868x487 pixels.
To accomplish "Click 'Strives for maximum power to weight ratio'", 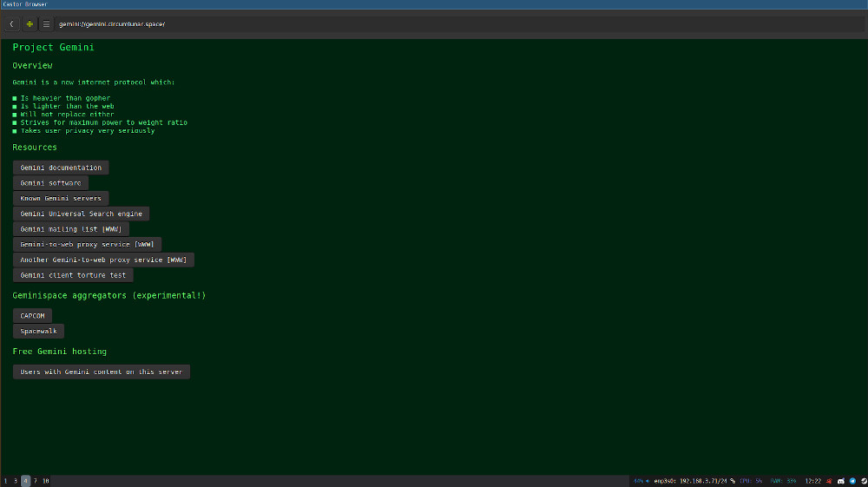I will 104,122.
